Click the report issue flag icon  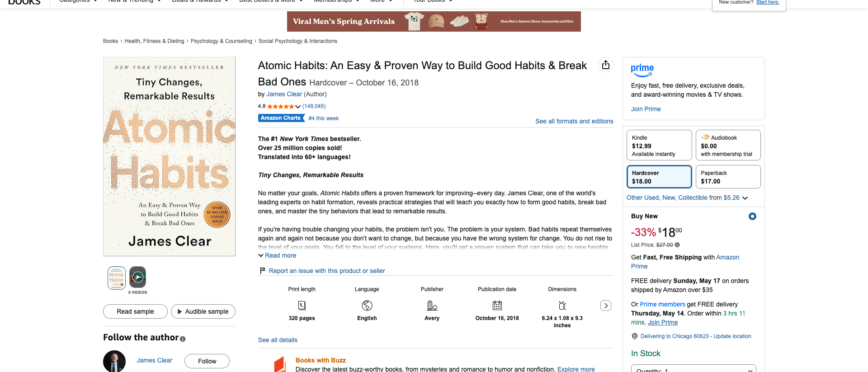click(262, 271)
